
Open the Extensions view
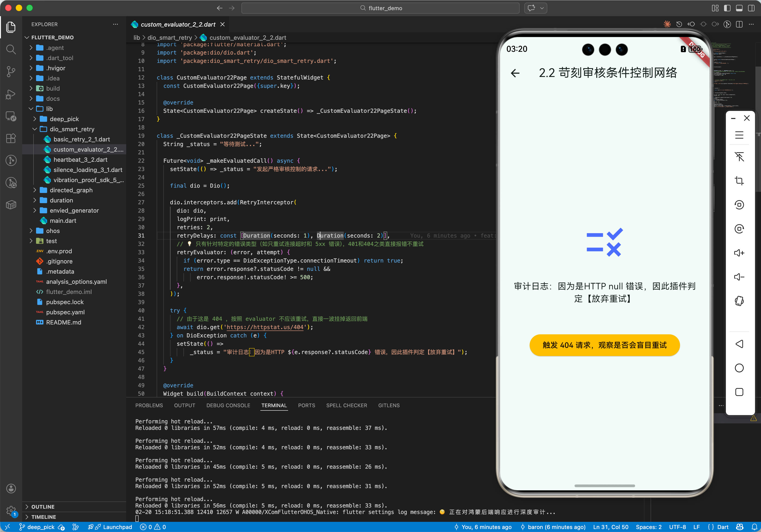click(x=11, y=138)
